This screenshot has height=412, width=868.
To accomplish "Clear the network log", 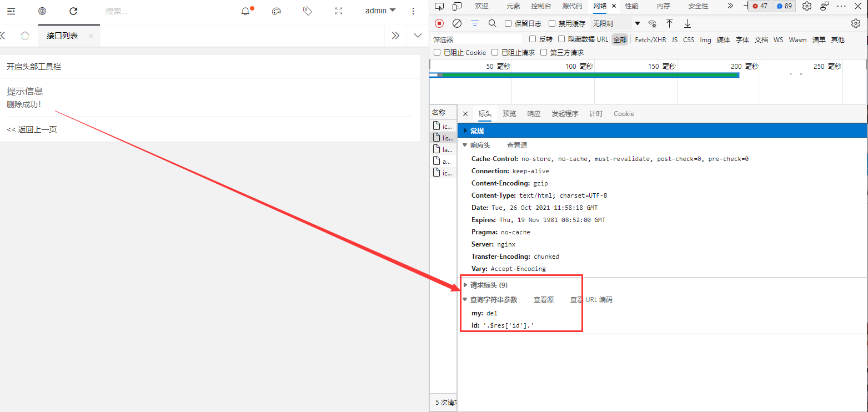I will click(x=457, y=23).
